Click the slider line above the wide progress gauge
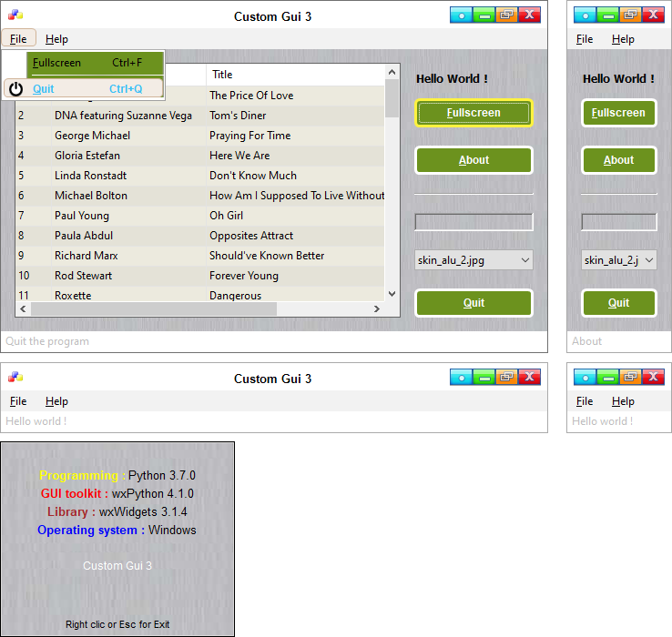The image size is (672, 637). tap(473, 194)
